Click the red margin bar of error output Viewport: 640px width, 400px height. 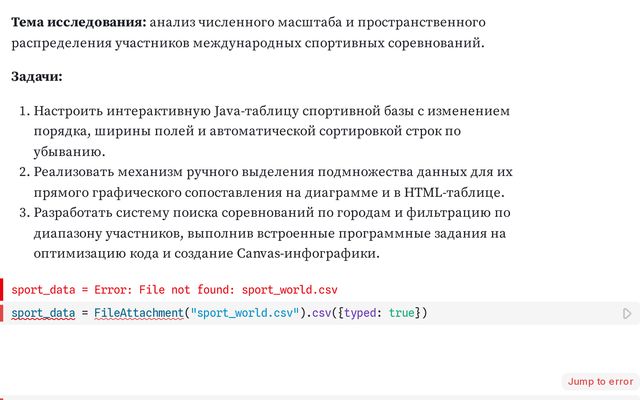[x=2, y=289]
